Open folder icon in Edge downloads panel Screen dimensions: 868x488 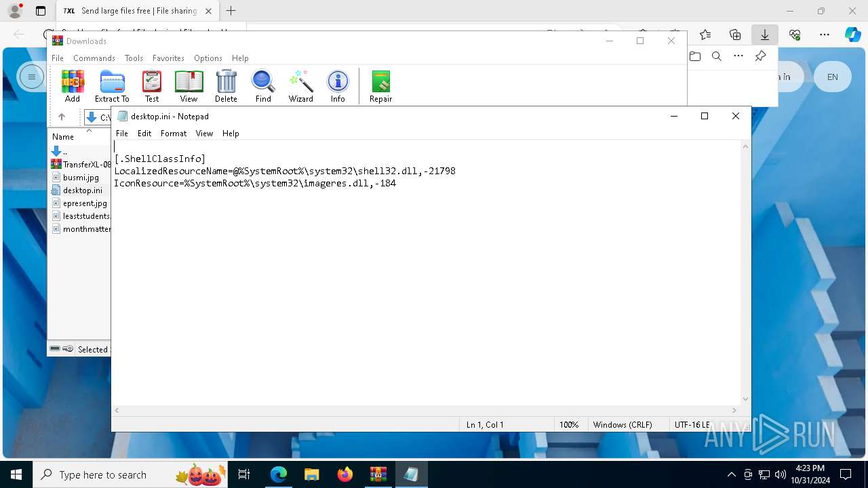tap(695, 56)
